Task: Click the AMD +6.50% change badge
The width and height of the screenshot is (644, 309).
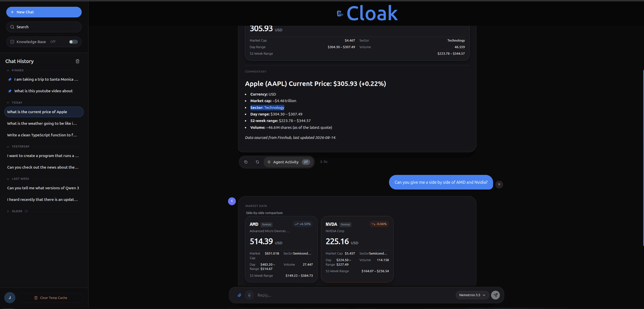Action: pos(303,224)
